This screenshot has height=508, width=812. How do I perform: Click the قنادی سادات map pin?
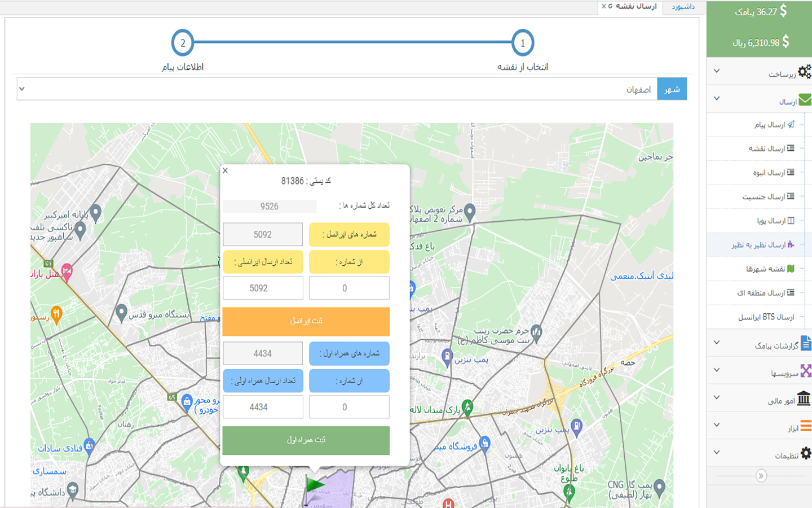(89, 446)
